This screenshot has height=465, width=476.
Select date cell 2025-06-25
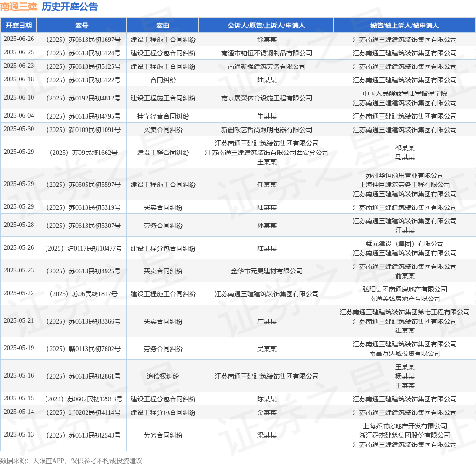(19, 52)
